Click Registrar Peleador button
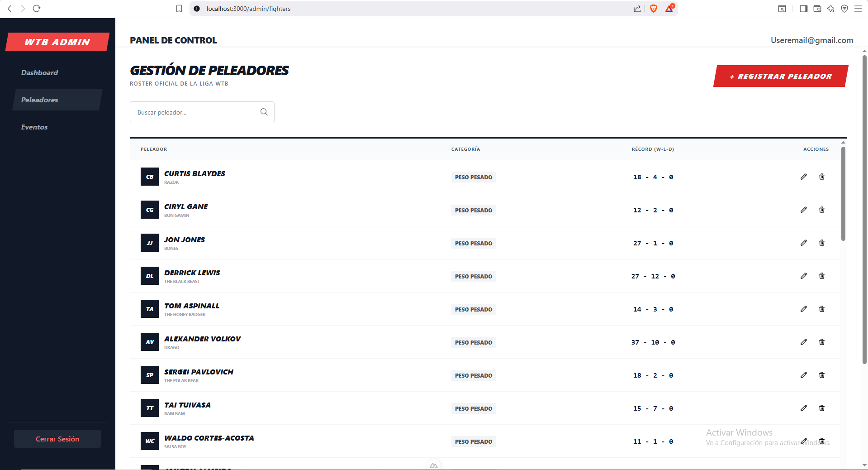 [780, 76]
